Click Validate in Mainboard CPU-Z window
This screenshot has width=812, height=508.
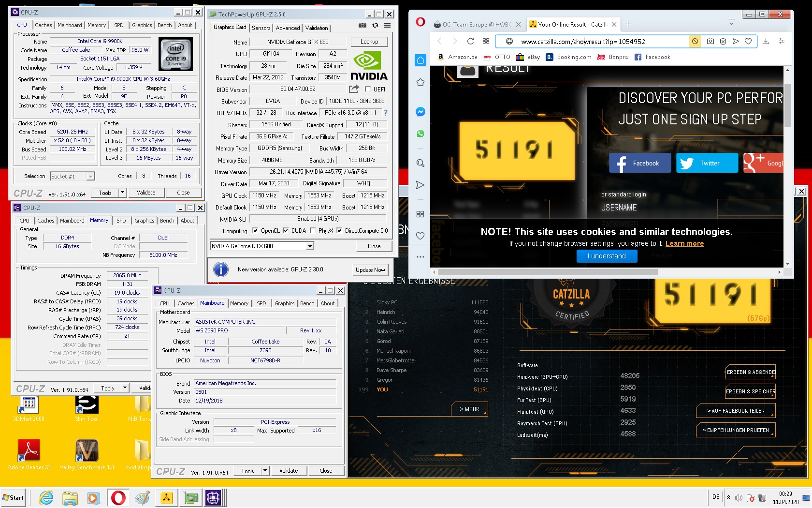pyautogui.click(x=289, y=471)
